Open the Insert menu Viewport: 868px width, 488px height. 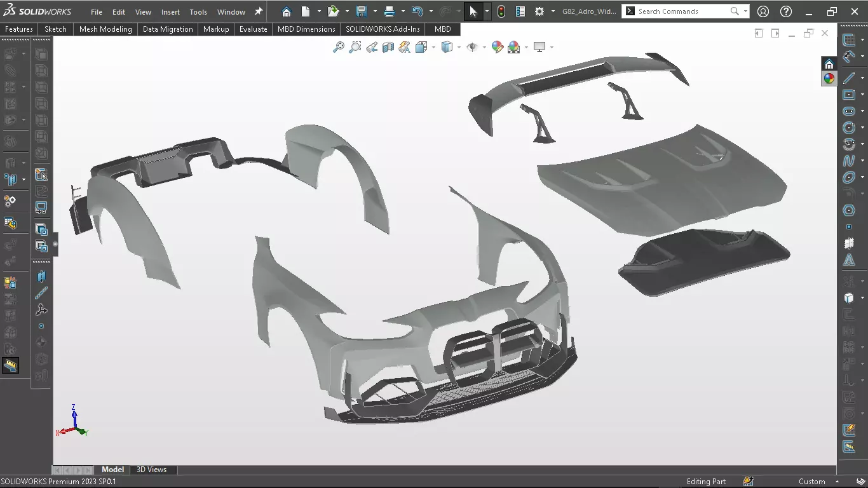(170, 11)
